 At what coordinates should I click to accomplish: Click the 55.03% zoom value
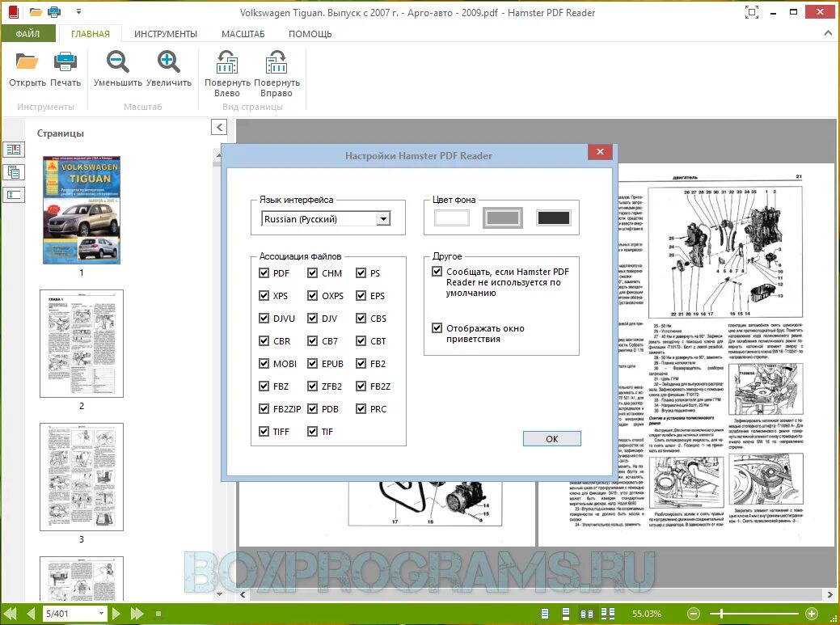647,614
